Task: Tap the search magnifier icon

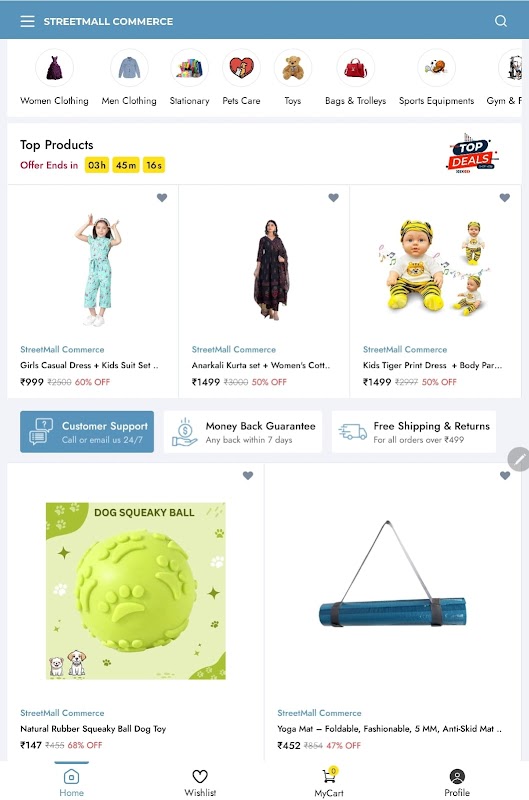Action: click(501, 21)
